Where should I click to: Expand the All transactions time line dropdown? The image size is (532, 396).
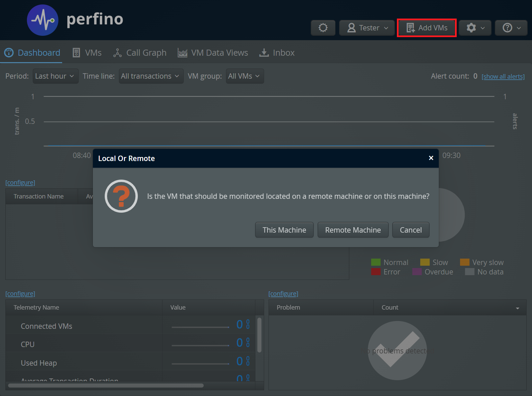point(151,76)
